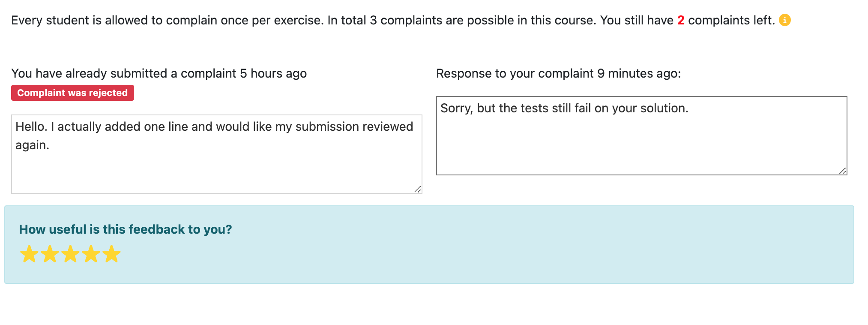868x325 pixels.
Task: Click the 'How useful is this feedback' heading
Action: pos(125,229)
